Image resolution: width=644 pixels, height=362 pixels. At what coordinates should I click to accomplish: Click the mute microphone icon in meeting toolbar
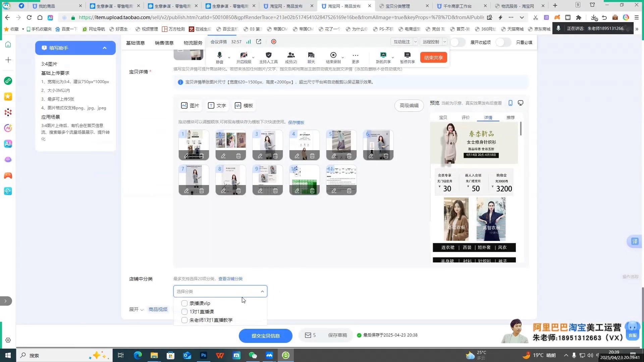219,55
